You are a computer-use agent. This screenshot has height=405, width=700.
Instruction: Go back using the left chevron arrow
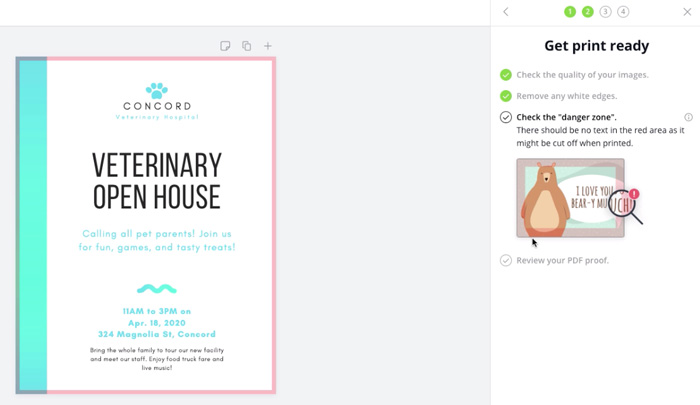(x=506, y=12)
